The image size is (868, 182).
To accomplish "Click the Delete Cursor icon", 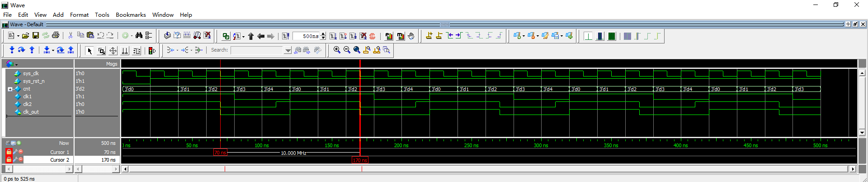I will pyautogui.click(x=439, y=36).
